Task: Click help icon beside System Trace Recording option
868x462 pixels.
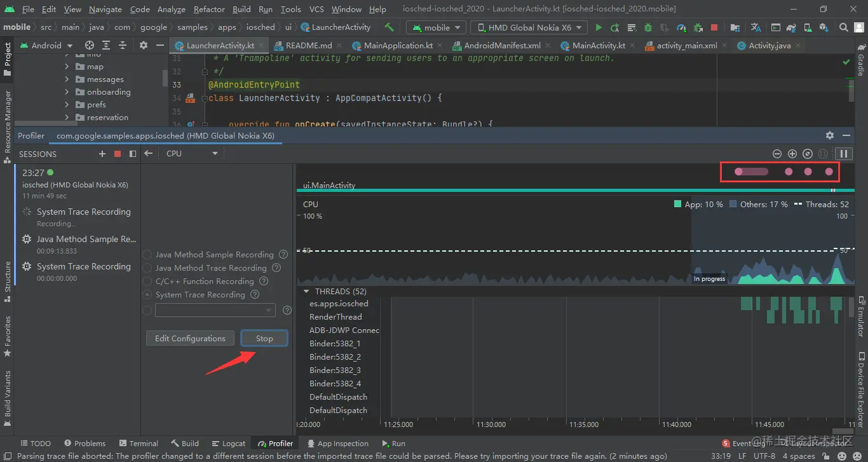Action: tap(255, 294)
